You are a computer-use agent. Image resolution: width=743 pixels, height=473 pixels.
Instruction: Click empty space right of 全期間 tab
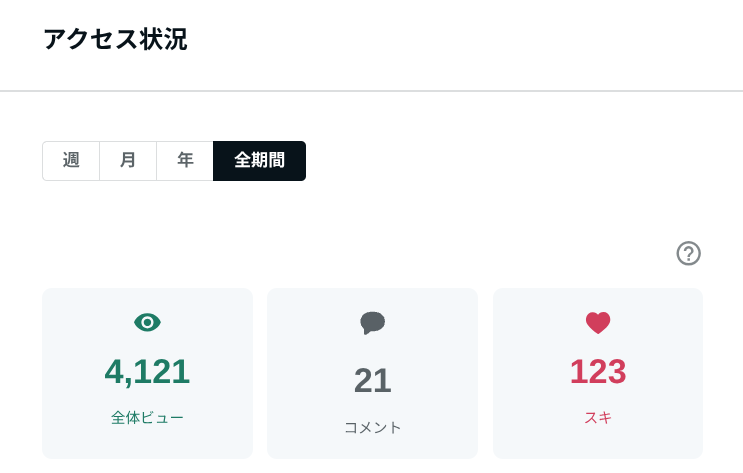click(500, 161)
